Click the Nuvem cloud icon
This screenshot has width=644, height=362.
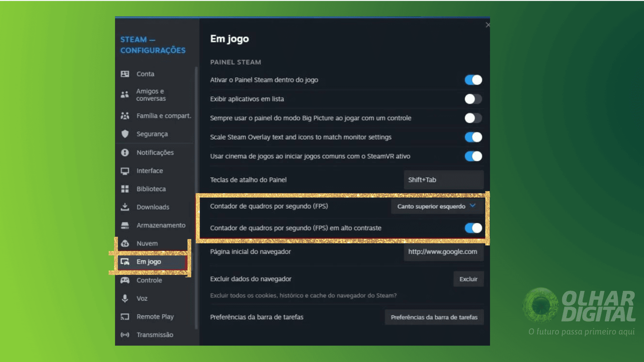click(x=125, y=243)
